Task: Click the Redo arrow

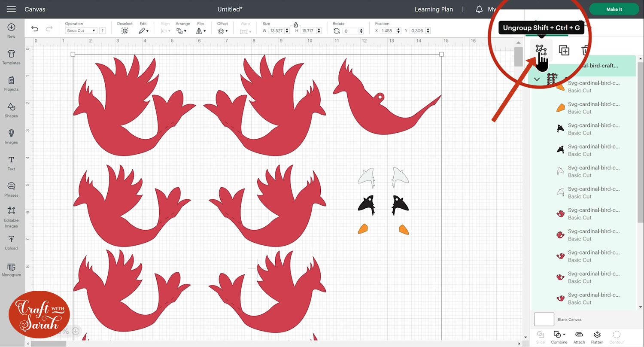Action: coord(49,29)
